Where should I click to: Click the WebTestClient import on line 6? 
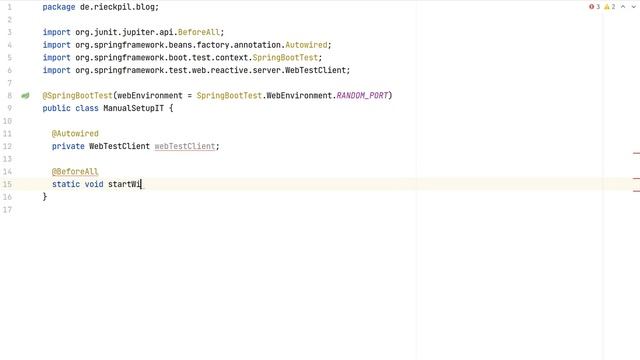316,71
